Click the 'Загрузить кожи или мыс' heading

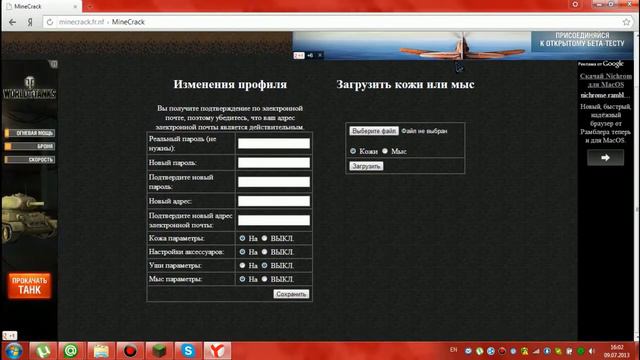[405, 84]
